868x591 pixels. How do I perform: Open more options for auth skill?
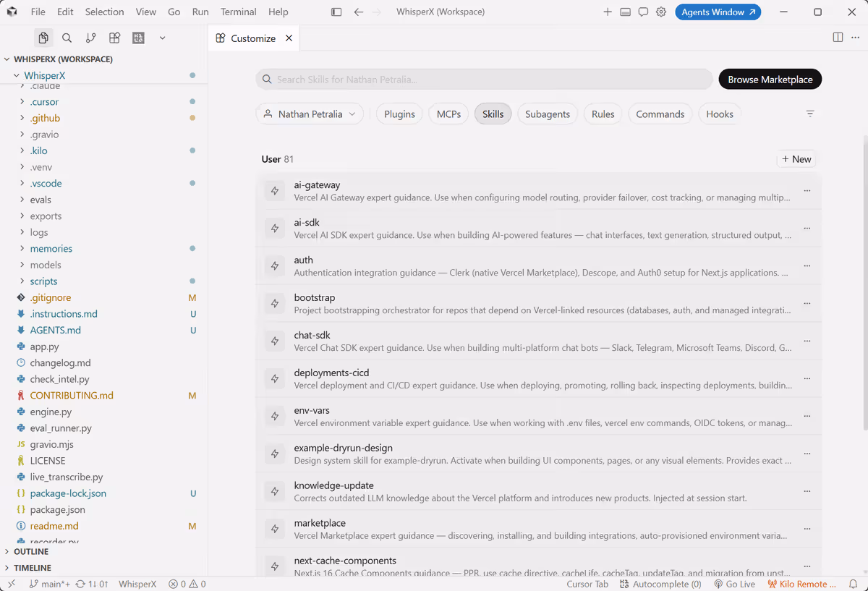point(807,266)
